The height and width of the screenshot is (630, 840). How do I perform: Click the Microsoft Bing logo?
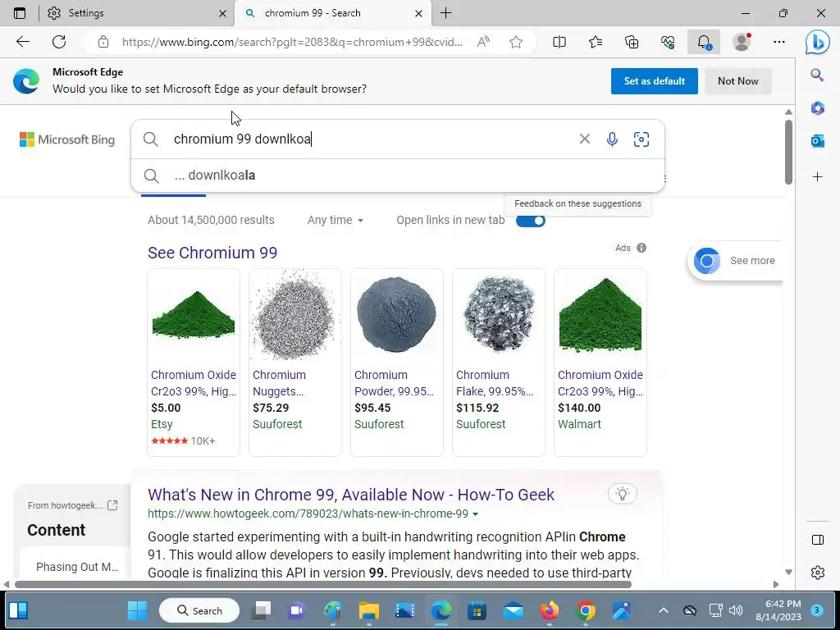click(x=67, y=139)
